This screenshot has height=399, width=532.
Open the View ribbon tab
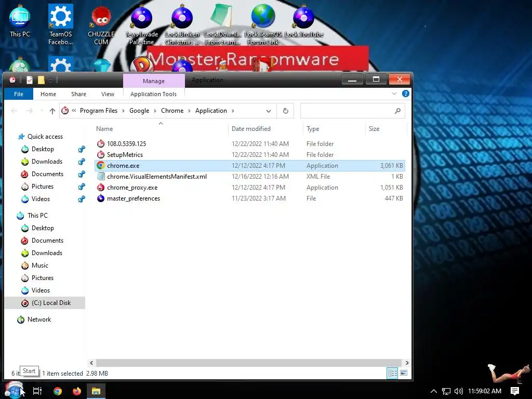pyautogui.click(x=108, y=94)
